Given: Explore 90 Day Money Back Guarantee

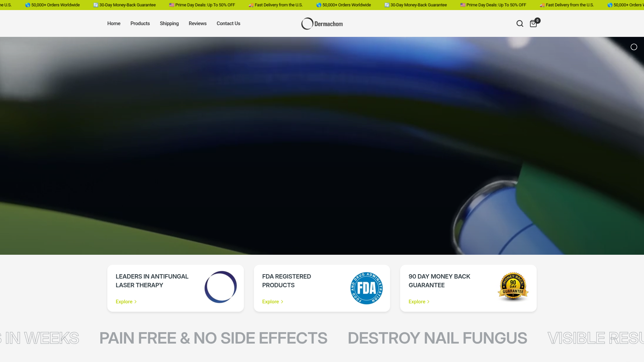Looking at the screenshot, I should pyautogui.click(x=419, y=302).
